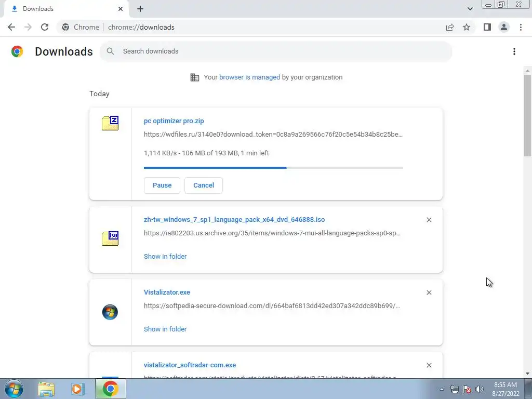Reload the downloads page

coord(45,27)
